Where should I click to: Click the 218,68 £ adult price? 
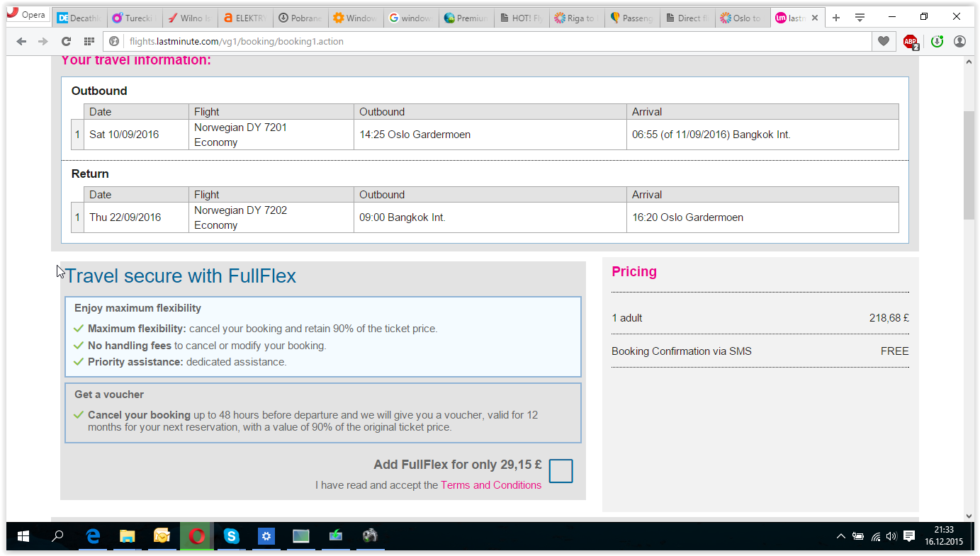pyautogui.click(x=889, y=318)
